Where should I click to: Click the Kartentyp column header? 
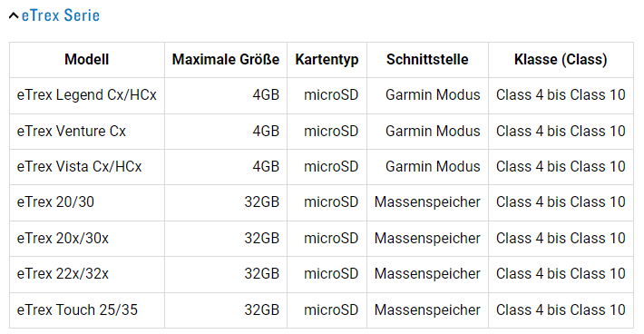pos(327,60)
